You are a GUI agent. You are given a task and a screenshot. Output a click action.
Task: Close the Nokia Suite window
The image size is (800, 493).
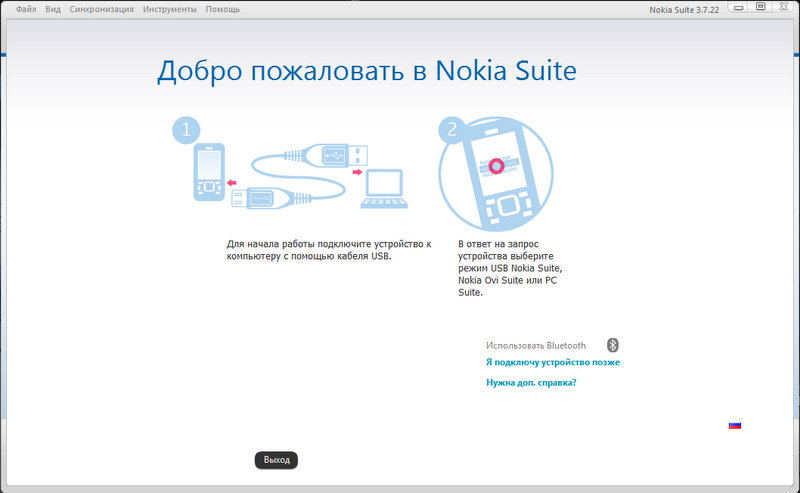coord(783,7)
